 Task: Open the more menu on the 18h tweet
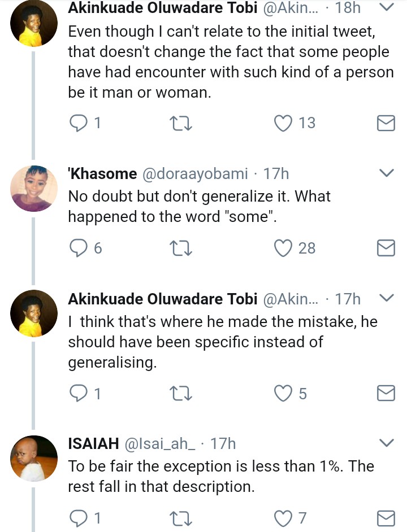pos(386,7)
